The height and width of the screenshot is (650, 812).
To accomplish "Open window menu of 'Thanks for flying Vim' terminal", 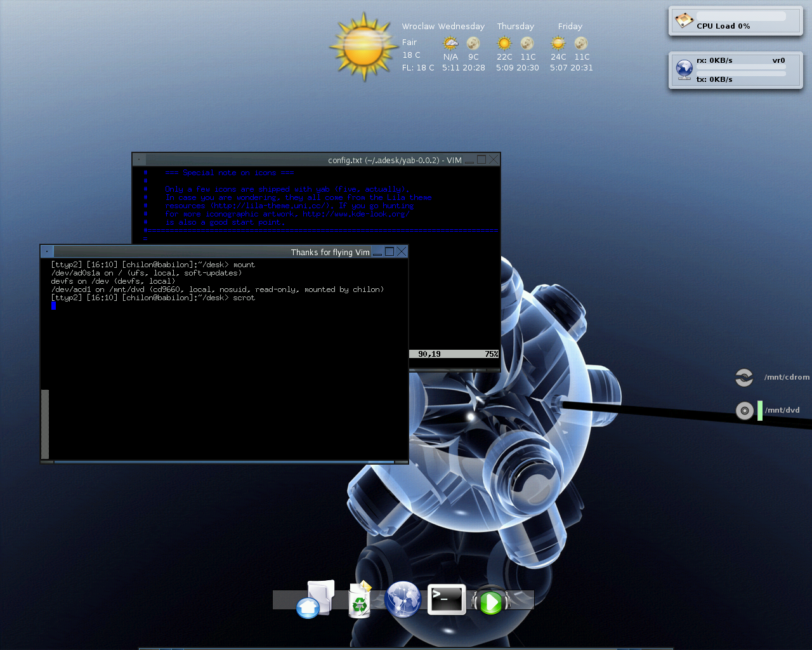I will point(47,252).
